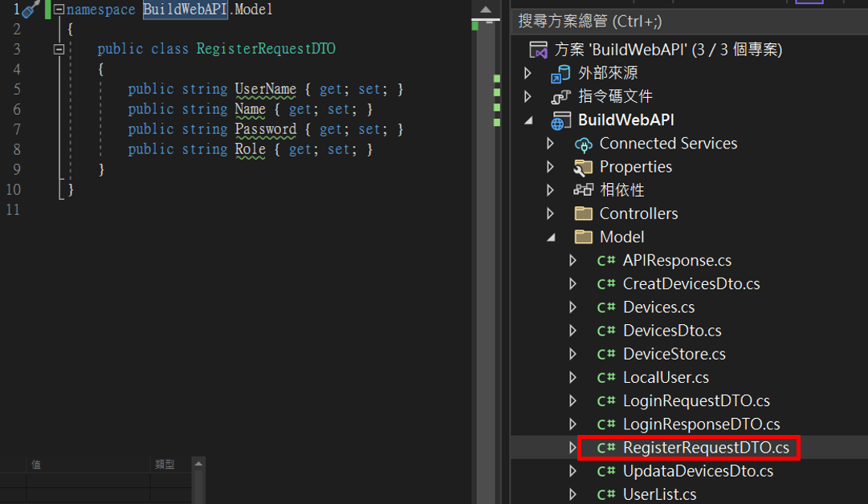Expand the DevicesDto.cs file node

tap(573, 331)
